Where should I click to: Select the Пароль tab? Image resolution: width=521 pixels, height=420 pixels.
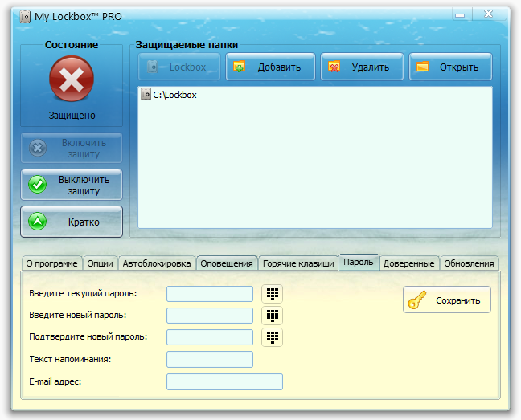pos(359,263)
